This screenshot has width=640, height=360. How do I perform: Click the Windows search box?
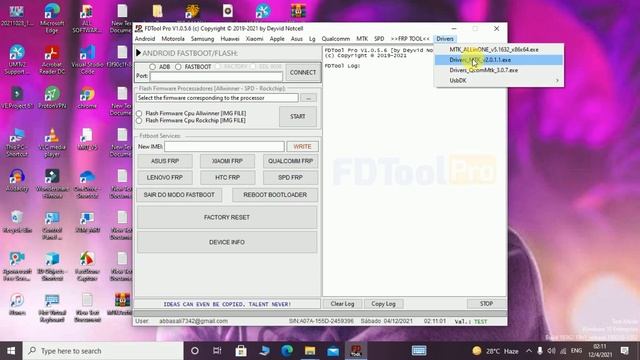point(103,351)
